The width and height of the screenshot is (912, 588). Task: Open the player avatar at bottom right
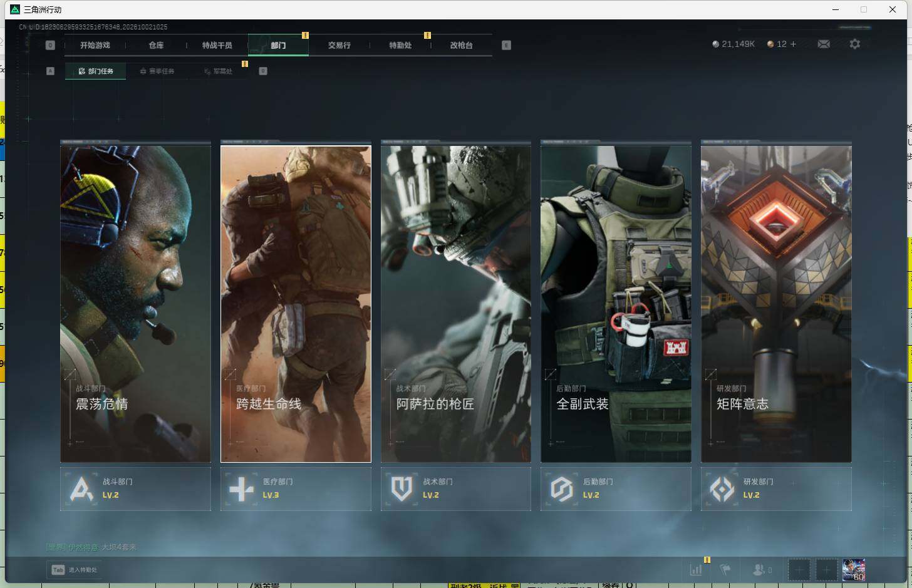854,570
